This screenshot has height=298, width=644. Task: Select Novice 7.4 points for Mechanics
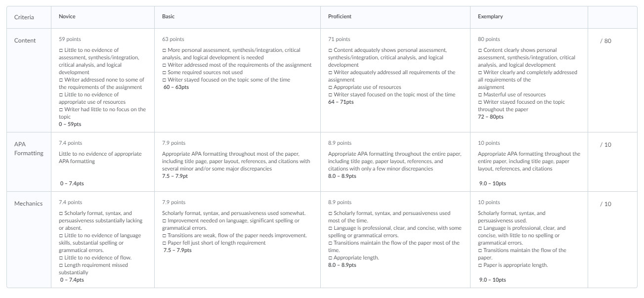point(103,240)
